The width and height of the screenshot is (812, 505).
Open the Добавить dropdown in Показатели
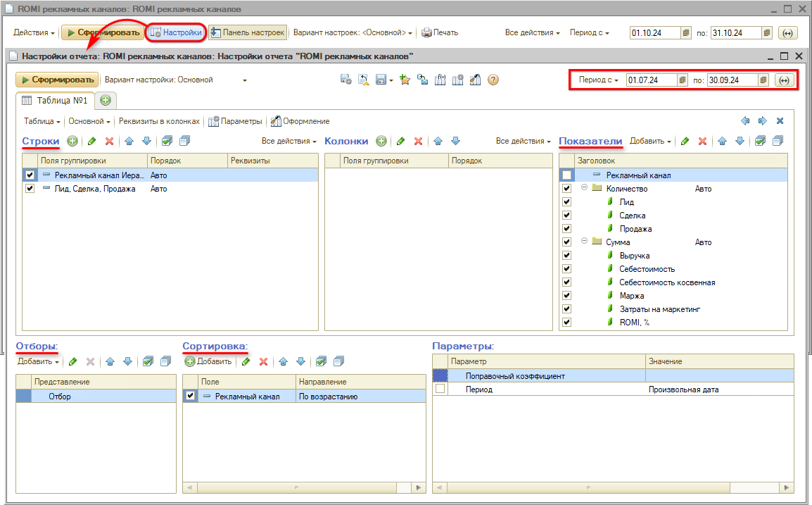pyautogui.click(x=650, y=141)
